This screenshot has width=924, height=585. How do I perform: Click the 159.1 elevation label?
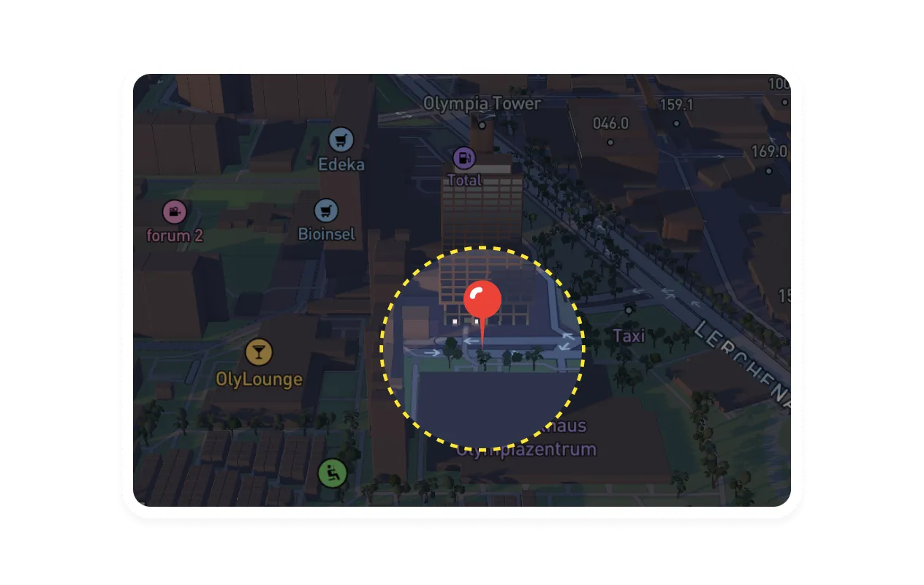(676, 105)
